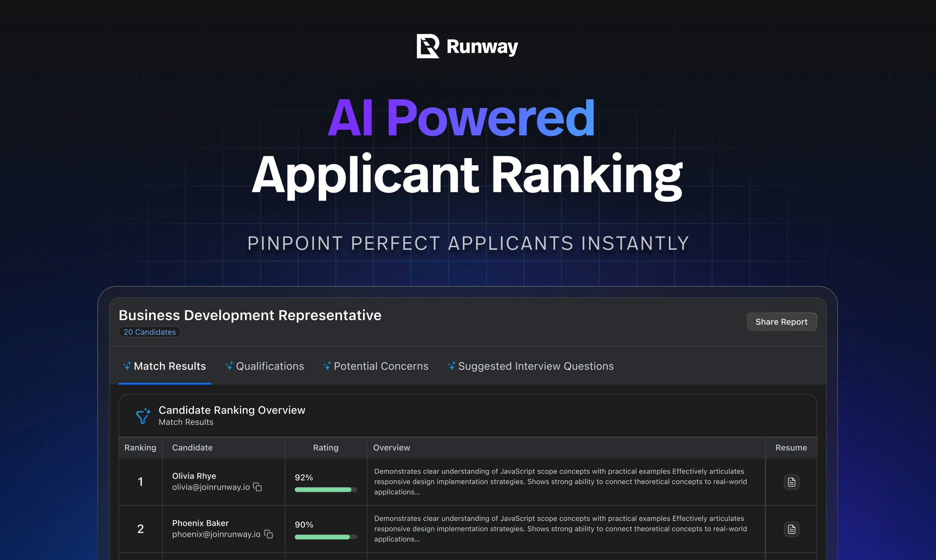Click sparkle icon beside Qualifications
This screenshot has width=936, height=560.
coord(229,366)
